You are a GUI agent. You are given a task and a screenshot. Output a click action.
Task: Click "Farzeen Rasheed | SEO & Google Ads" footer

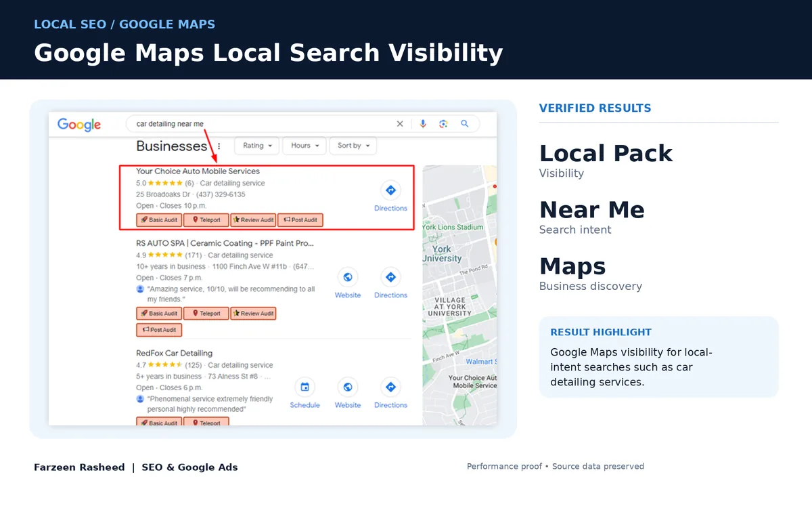click(x=136, y=467)
